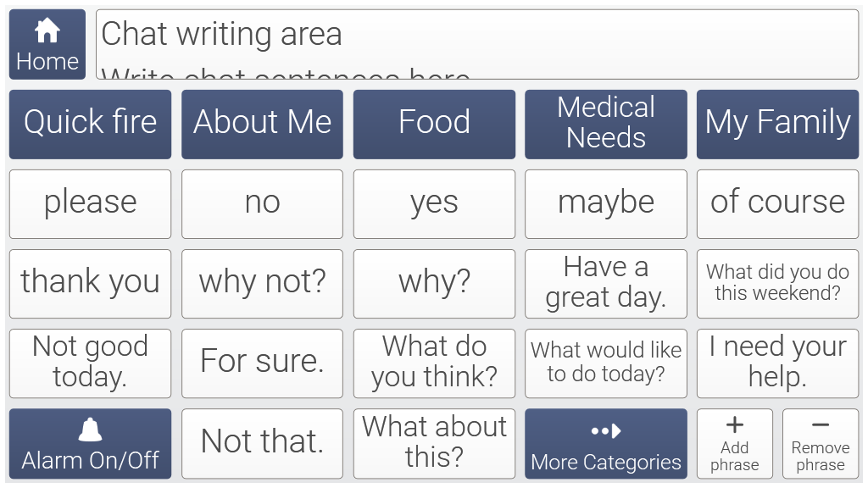This screenshot has height=488, width=868.
Task: Select "What do you think?" phrase
Action: [x=434, y=363]
